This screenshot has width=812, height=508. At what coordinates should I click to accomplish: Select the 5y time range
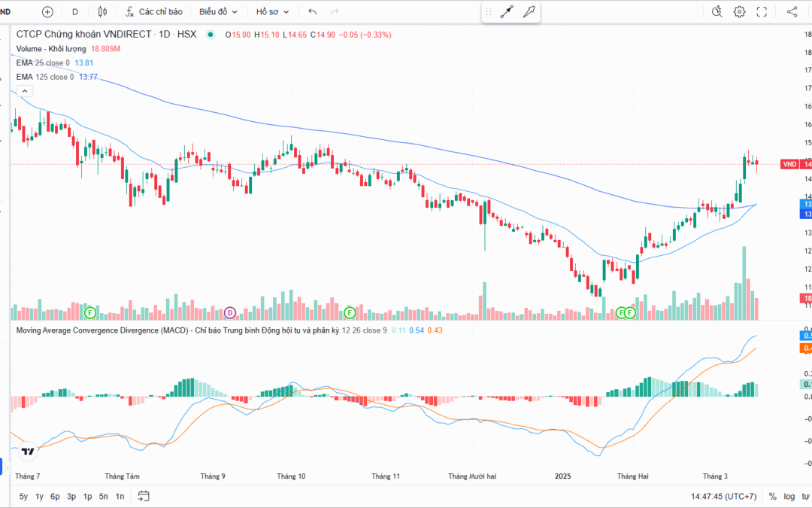point(23,496)
